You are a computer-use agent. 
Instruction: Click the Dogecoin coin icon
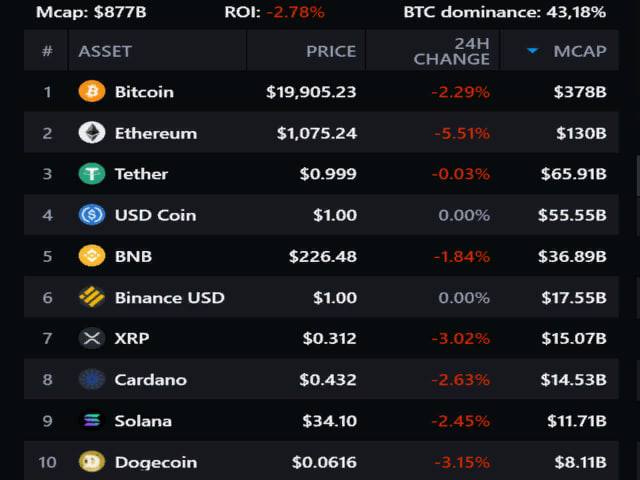pyautogui.click(x=91, y=462)
